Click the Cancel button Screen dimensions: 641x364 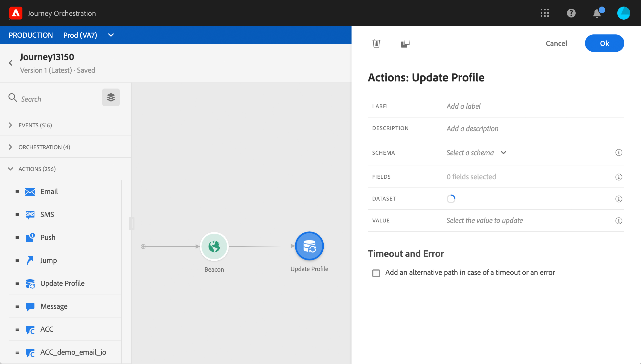[556, 43]
